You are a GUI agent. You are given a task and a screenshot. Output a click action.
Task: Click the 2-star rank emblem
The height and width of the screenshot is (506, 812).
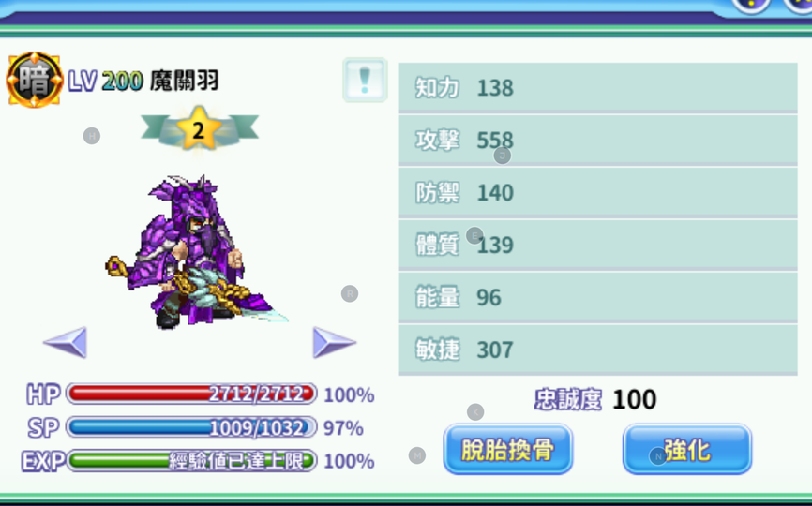click(x=200, y=128)
